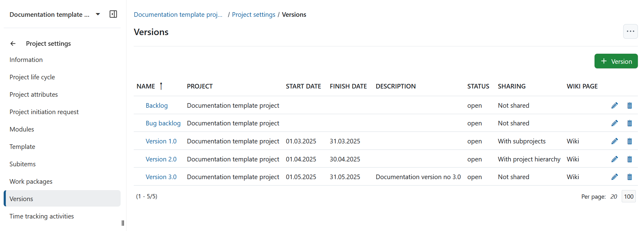This screenshot has width=644, height=231.
Task: Edit the Backlog version with pencil icon
Action: click(614, 106)
